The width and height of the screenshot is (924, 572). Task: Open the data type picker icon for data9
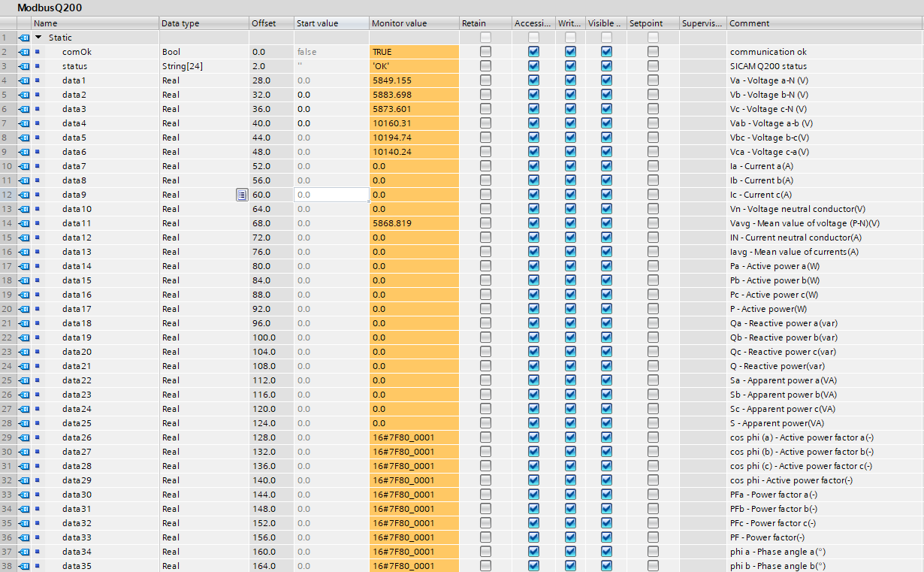tap(241, 195)
